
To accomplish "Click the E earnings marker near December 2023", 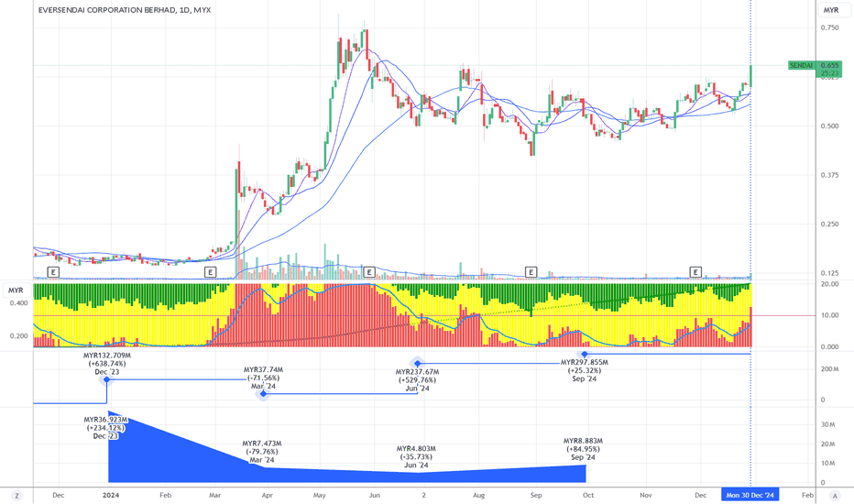I will 53,272.
